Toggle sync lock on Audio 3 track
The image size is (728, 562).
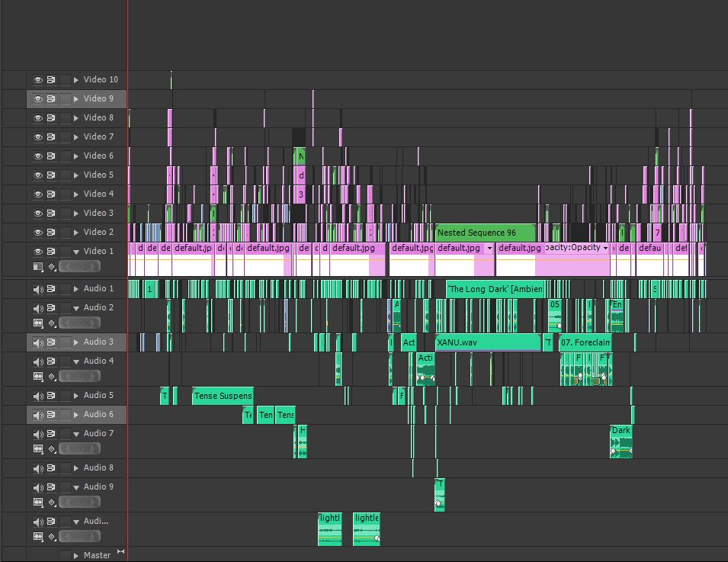[x=51, y=342]
